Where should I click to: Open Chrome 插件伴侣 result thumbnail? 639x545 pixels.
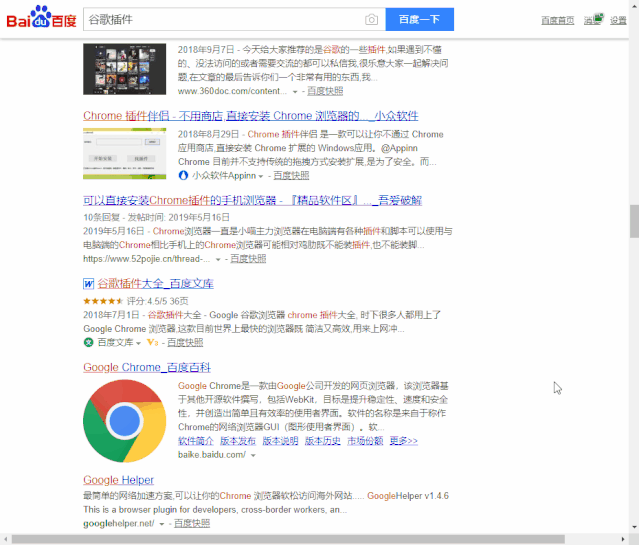pyautogui.click(x=124, y=154)
